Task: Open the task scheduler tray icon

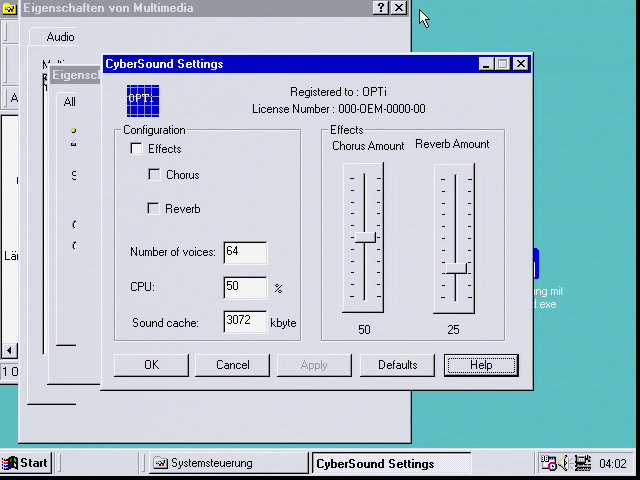Action: point(549,463)
